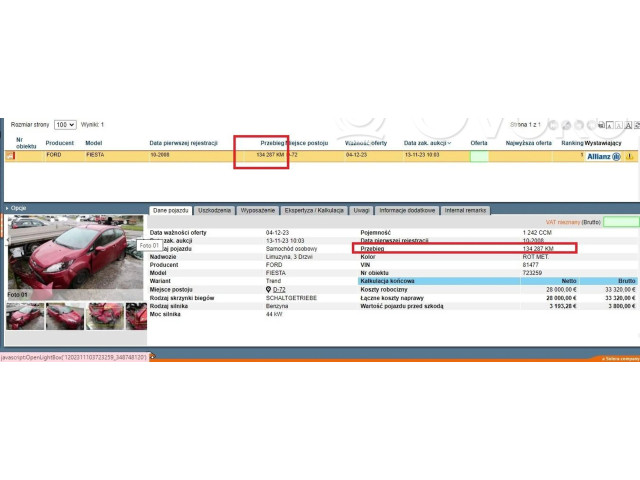The height and width of the screenshot is (480, 640).
Task: Click the SCHALTGETRIEBE gearbox value
Action: tap(291, 298)
